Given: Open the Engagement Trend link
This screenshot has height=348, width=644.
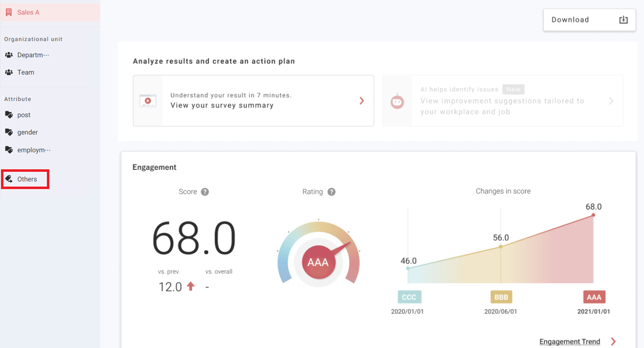Looking at the screenshot, I should 569,342.
